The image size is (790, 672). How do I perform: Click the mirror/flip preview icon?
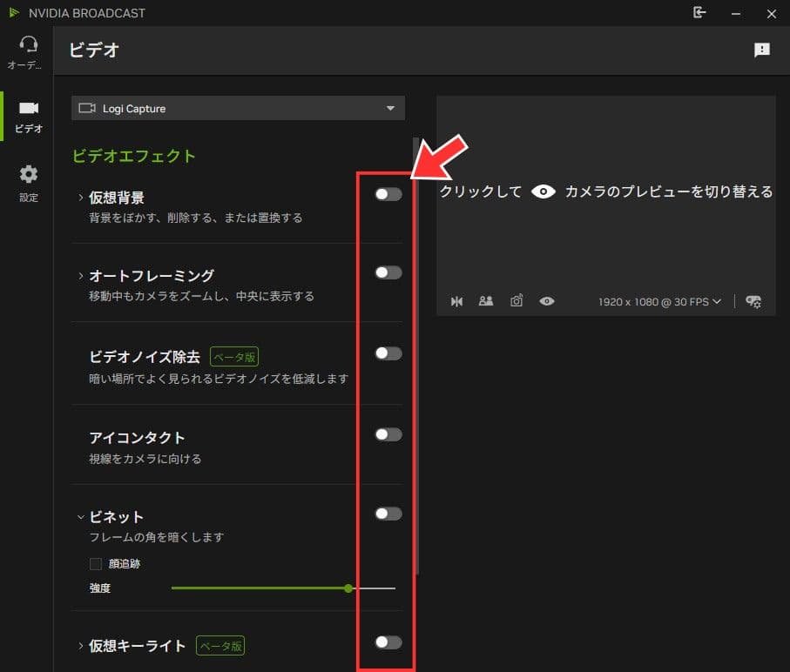456,301
